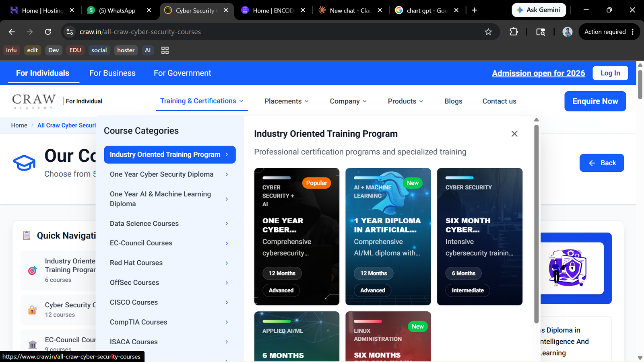The image size is (644, 362).
Task: Click the Craw Academy logo
Action: point(34,101)
